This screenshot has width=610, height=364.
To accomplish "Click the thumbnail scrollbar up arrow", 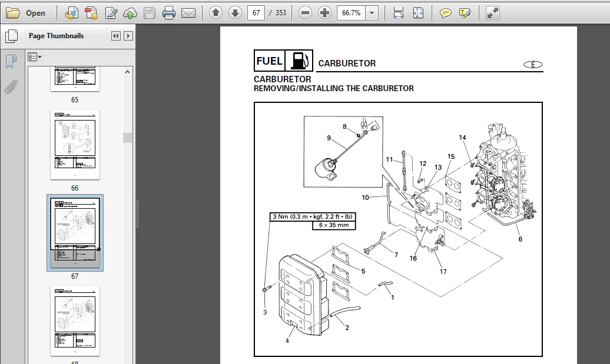I will 127,72.
